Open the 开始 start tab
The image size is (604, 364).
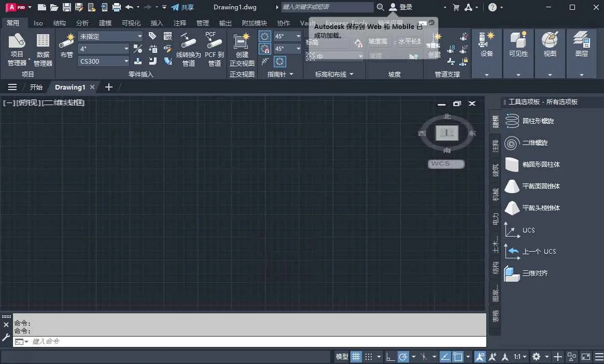(36, 88)
